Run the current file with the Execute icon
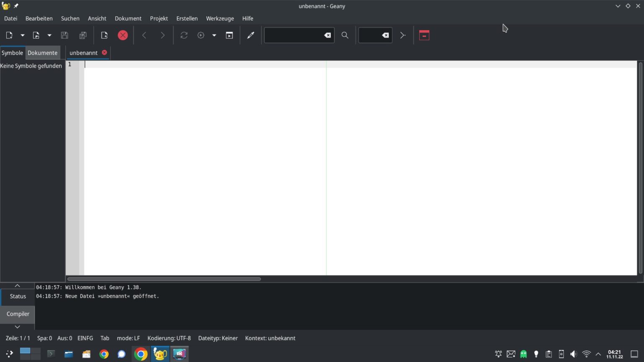Screen dimensions: 644x362 tap(229, 35)
